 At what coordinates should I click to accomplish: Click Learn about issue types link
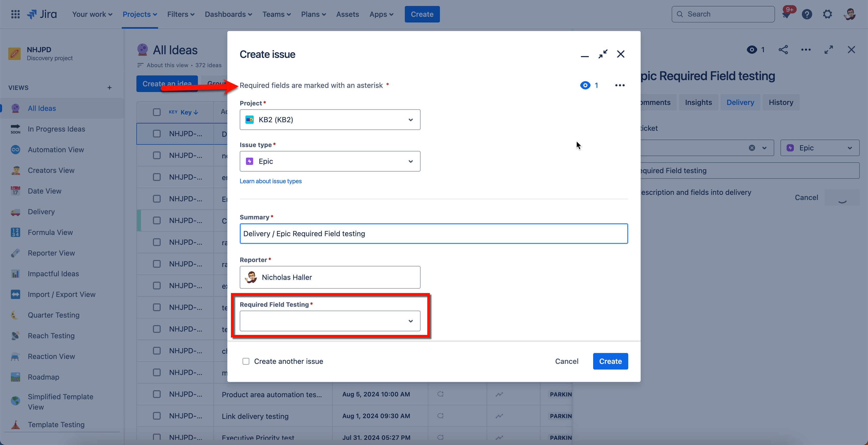270,181
